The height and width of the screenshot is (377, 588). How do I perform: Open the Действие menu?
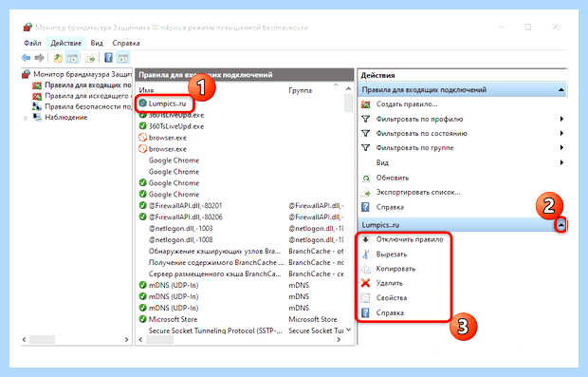(66, 43)
